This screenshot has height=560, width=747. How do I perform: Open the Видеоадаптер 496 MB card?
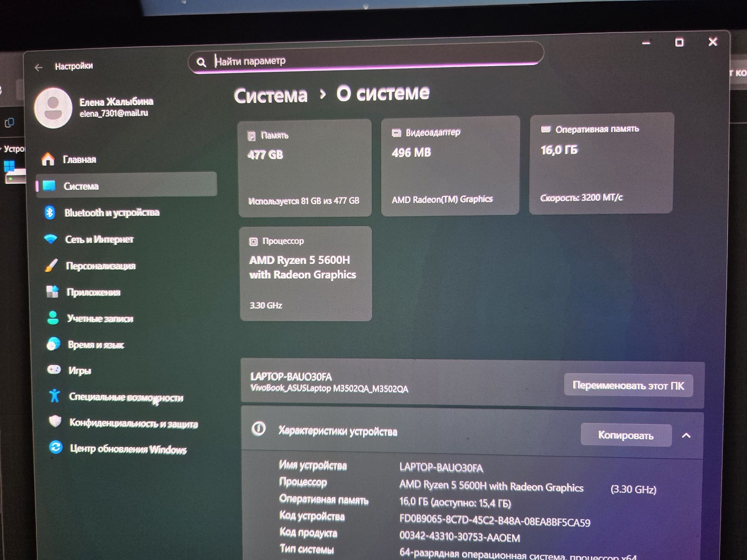pos(450,166)
